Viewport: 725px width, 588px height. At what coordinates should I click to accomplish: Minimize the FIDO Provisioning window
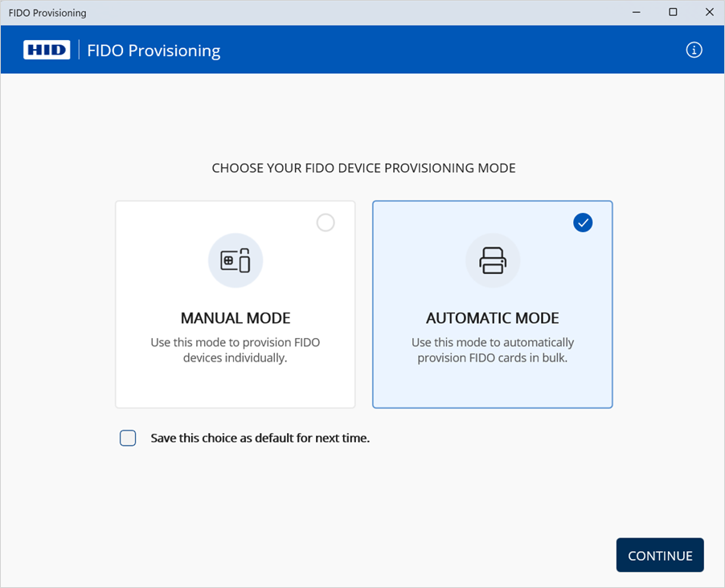pos(636,12)
